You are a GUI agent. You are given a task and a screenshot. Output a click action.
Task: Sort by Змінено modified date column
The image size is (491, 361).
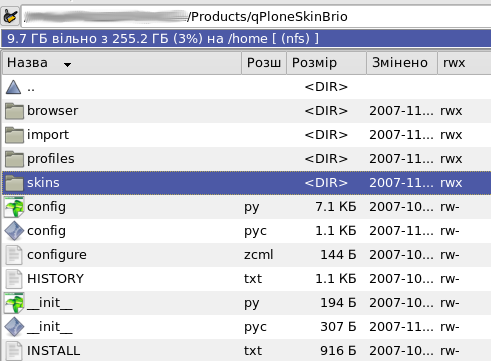[x=402, y=63]
